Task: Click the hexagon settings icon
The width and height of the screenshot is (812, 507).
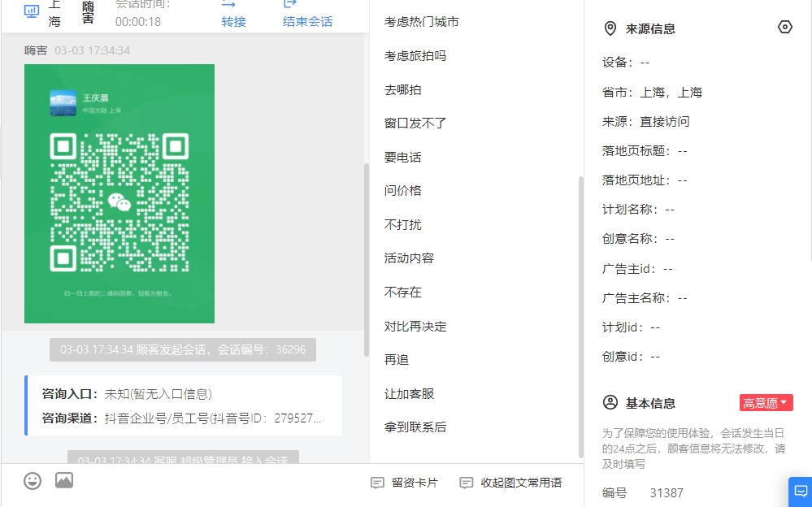Action: click(785, 27)
